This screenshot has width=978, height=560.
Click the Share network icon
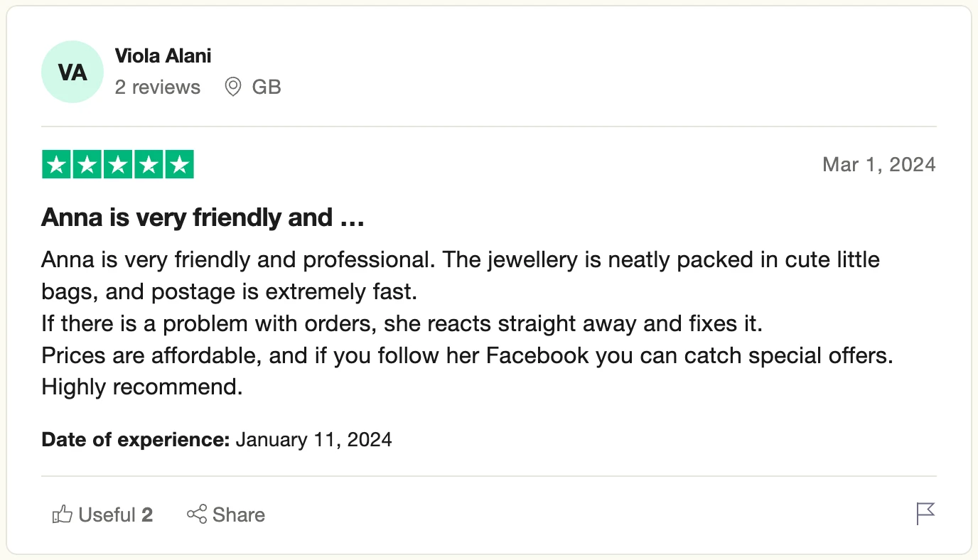[x=197, y=515]
